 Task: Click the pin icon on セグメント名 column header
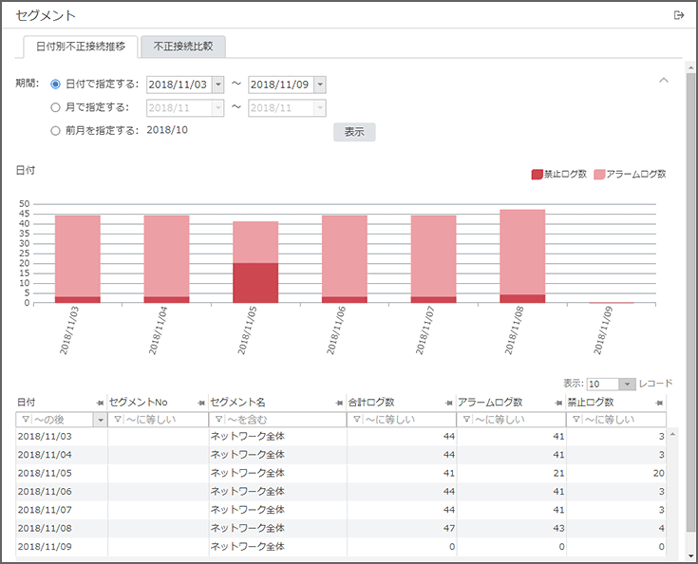339,402
